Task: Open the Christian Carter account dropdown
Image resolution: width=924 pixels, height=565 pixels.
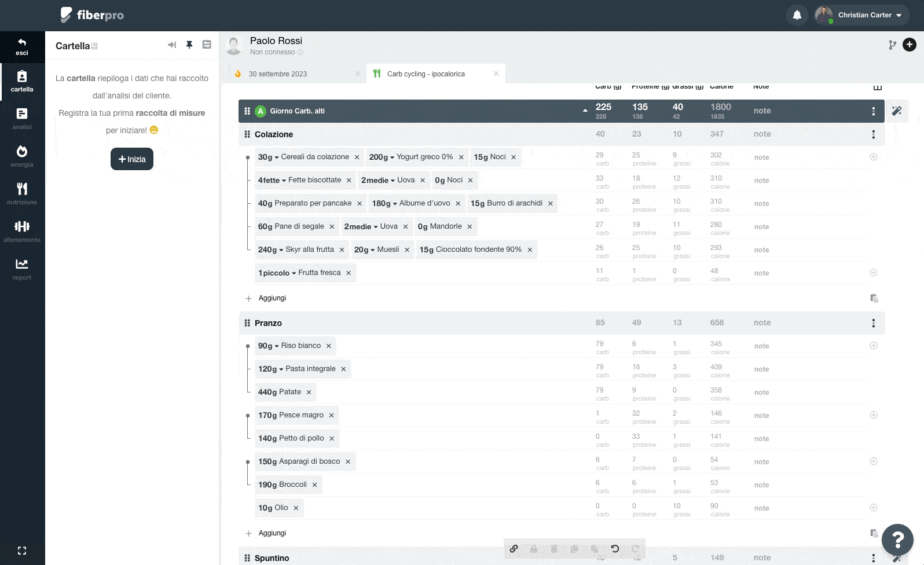Action: [861, 15]
